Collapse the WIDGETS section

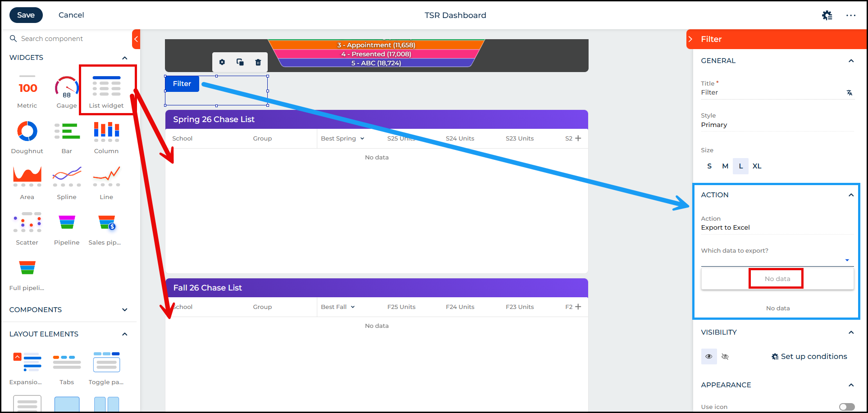coord(125,58)
